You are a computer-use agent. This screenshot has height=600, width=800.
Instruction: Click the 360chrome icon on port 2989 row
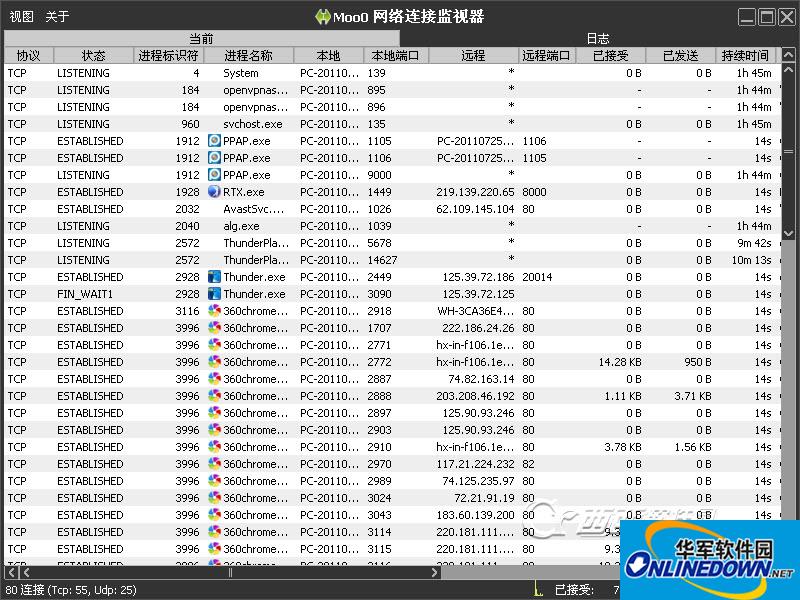pyautogui.click(x=214, y=481)
